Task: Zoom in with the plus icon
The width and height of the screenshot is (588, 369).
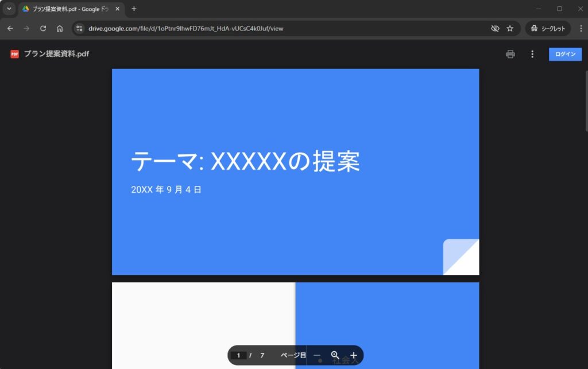Action: [x=354, y=355]
